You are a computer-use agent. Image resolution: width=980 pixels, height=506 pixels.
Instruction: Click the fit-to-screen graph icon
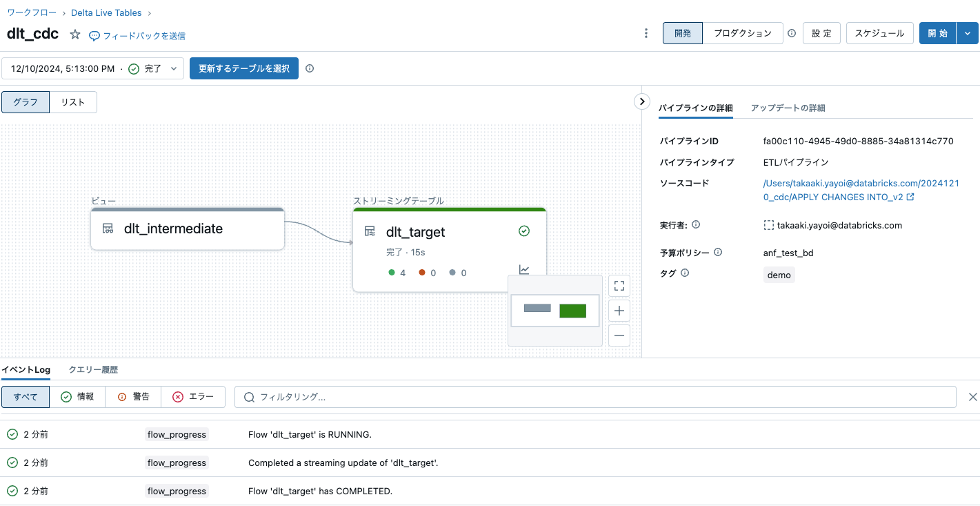(x=619, y=286)
